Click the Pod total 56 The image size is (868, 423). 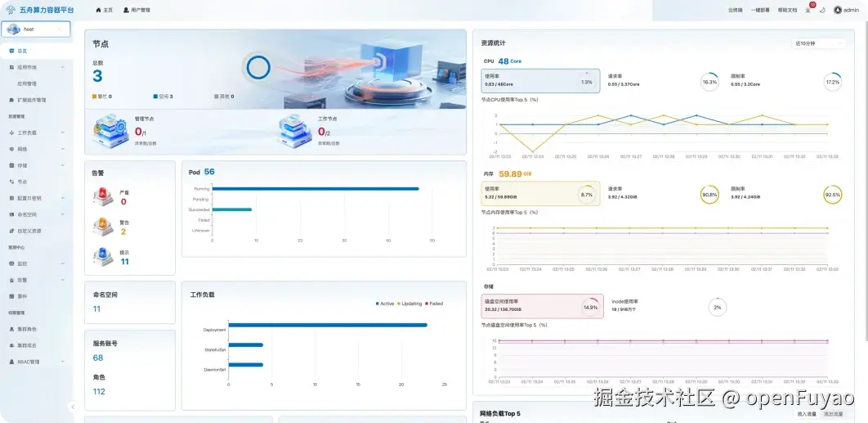(x=209, y=172)
